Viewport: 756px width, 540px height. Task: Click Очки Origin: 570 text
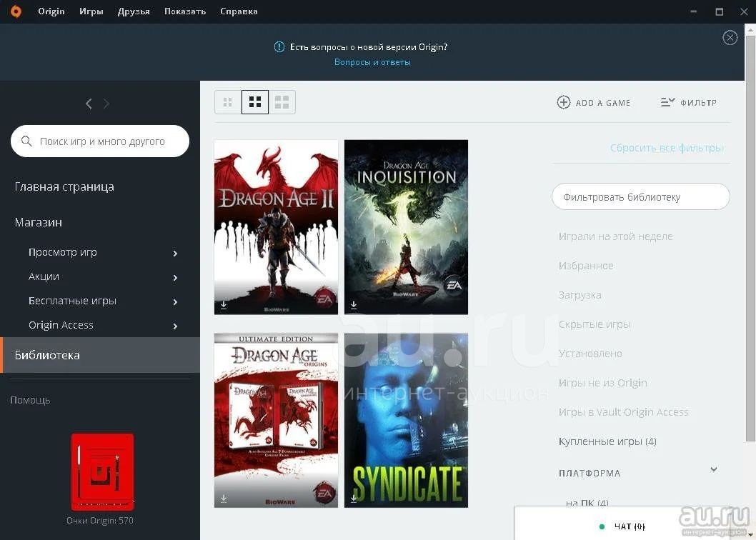100,521
